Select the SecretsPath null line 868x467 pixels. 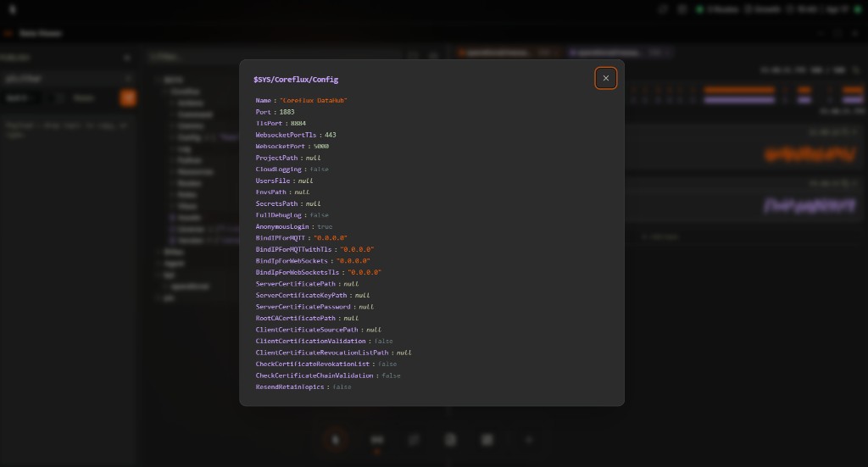(288, 203)
